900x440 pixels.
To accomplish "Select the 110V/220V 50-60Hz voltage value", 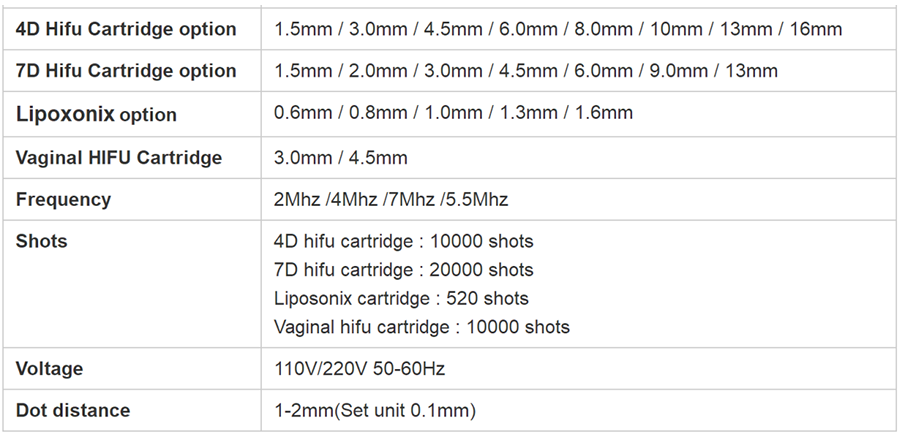I will 359,369.
